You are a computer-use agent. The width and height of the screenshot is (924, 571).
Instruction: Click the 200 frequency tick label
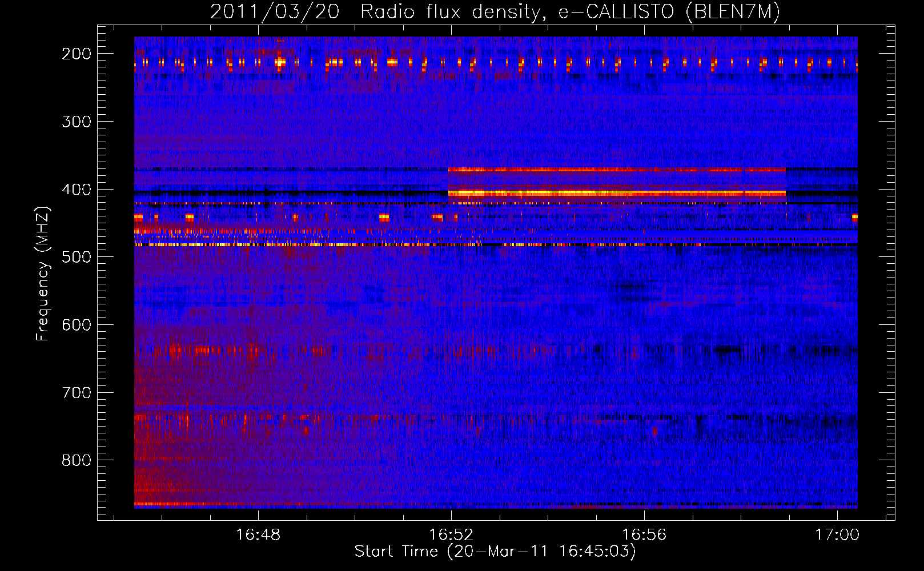pyautogui.click(x=76, y=54)
